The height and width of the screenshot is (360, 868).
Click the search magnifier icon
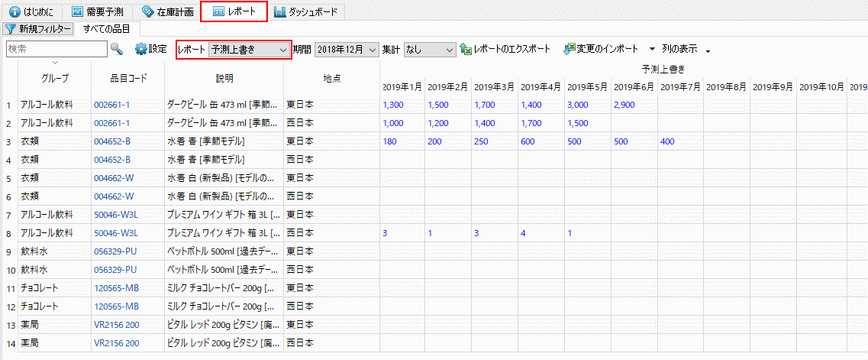(117, 49)
